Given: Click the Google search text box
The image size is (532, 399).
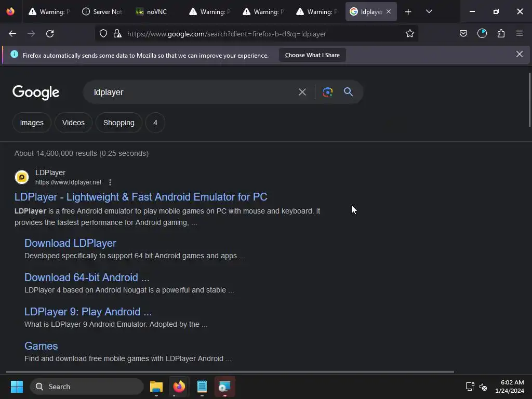Looking at the screenshot, I should pos(192,92).
